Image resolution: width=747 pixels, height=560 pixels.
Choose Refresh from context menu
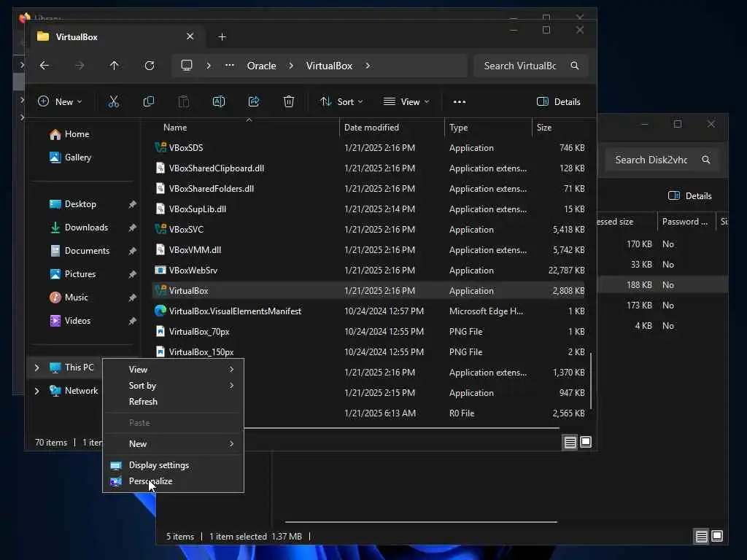point(174,402)
